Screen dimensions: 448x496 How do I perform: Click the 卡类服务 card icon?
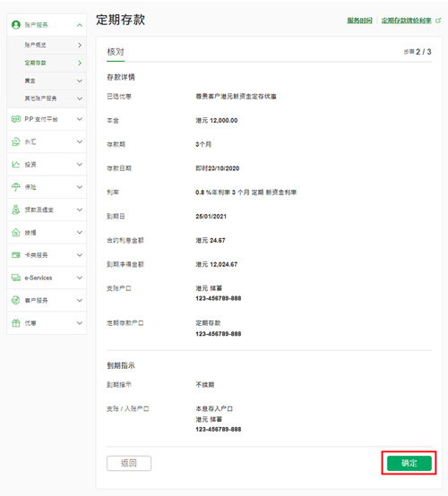coord(16,255)
